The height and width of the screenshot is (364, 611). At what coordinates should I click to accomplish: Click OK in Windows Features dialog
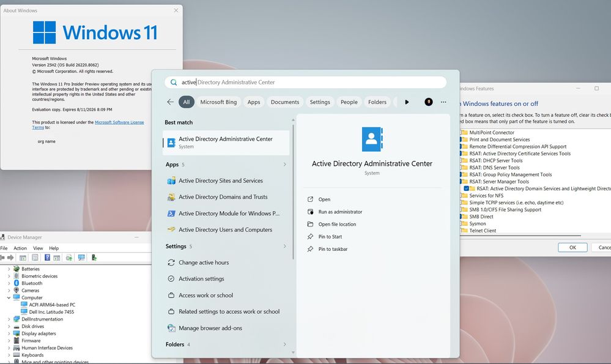[572, 248]
